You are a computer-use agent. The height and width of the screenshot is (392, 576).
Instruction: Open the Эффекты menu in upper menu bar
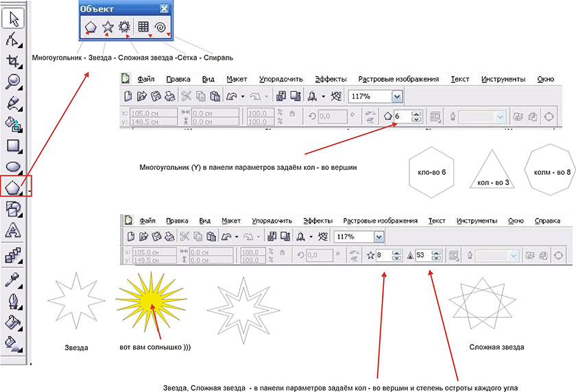(330, 79)
